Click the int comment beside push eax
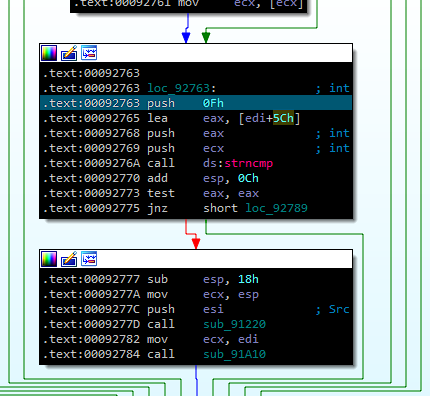Viewport: 430px width, 396px height. [x=339, y=133]
